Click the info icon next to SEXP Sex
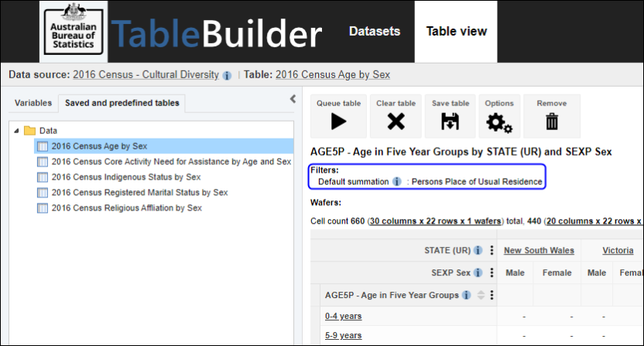The image size is (644, 346). [x=478, y=272]
